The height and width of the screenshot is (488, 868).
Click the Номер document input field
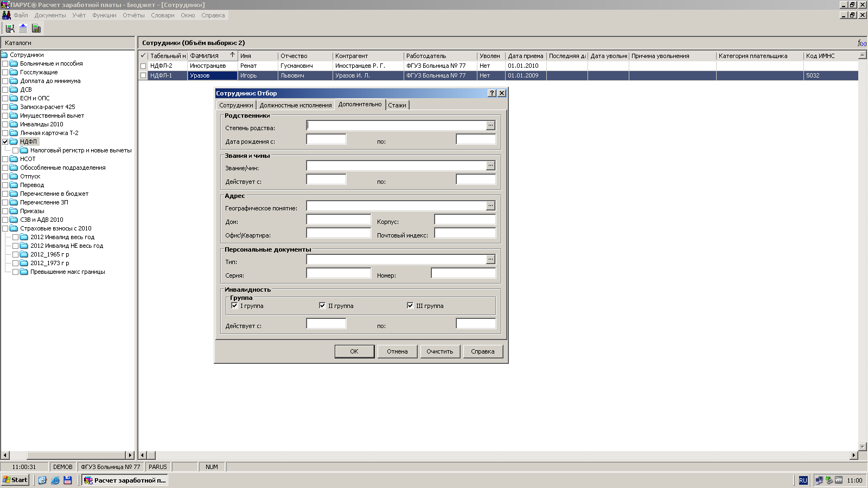463,273
